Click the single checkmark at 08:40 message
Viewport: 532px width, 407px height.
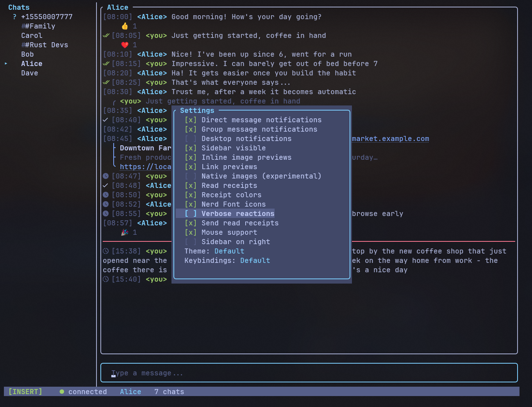pyautogui.click(x=105, y=120)
